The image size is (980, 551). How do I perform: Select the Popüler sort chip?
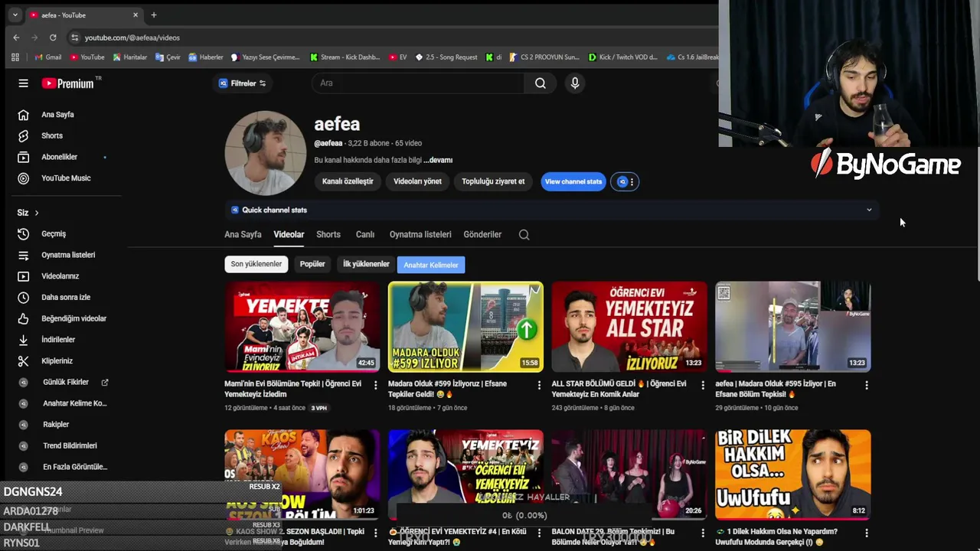click(x=312, y=264)
